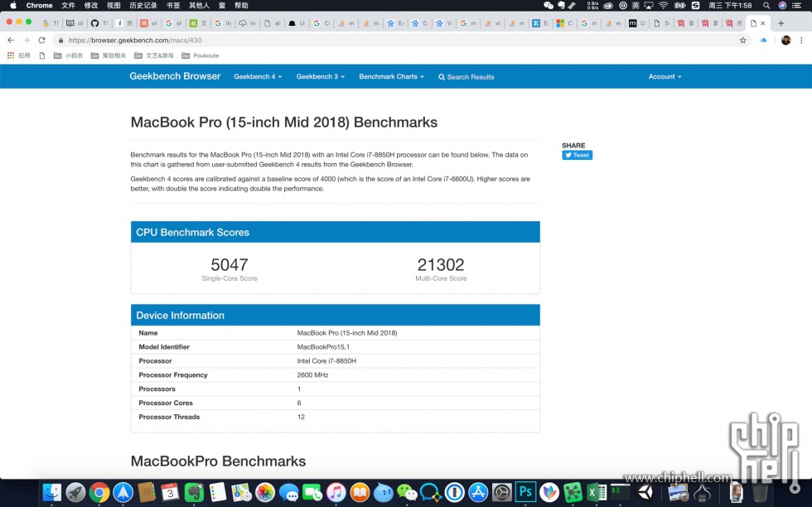The width and height of the screenshot is (812, 507).
Task: Go to the Geekbench Browser home link
Action: (x=175, y=76)
